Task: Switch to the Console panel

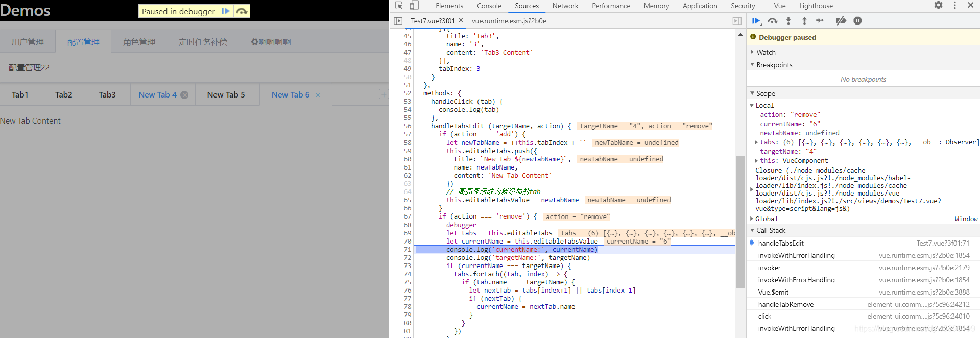Action: click(489, 6)
